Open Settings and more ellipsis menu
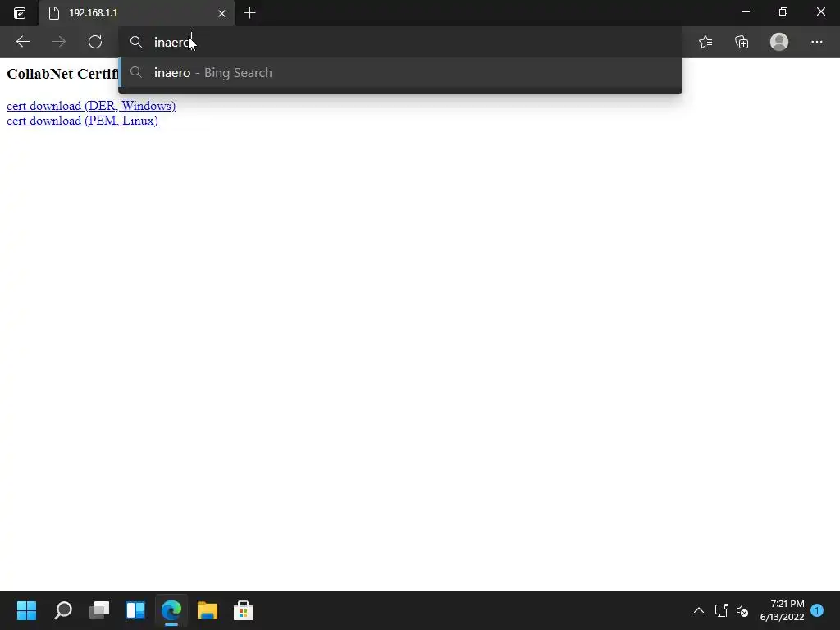The height and width of the screenshot is (630, 840). point(816,42)
